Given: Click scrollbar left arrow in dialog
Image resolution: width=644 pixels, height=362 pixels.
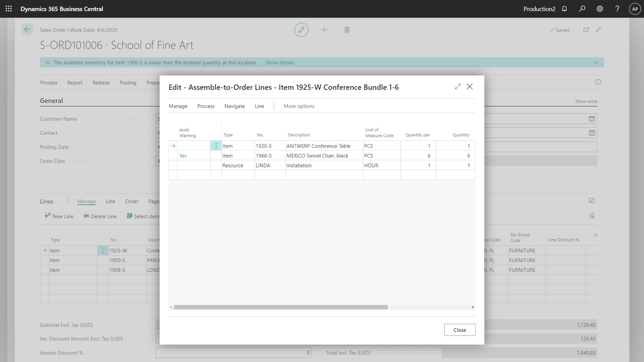Looking at the screenshot, I should (x=171, y=307).
